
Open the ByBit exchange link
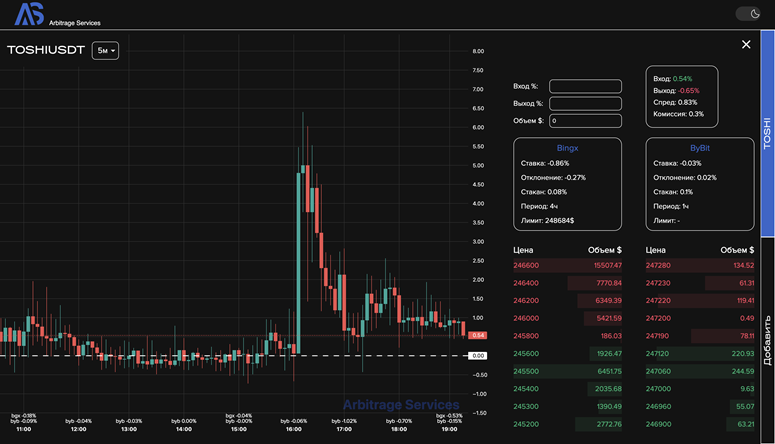(x=699, y=147)
